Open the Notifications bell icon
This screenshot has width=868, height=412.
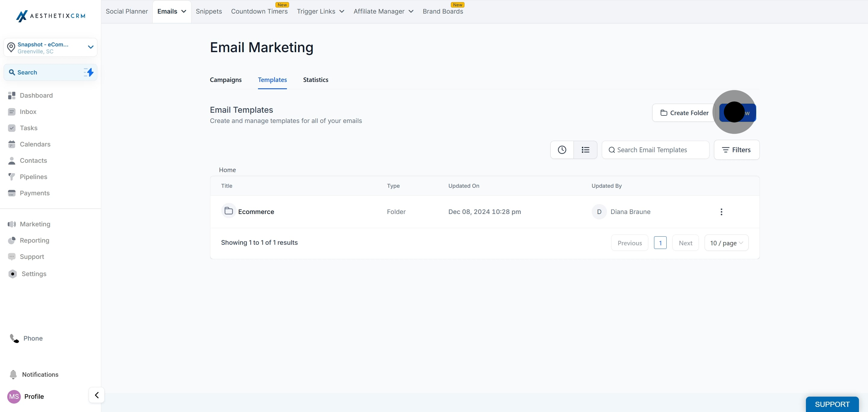pos(13,375)
